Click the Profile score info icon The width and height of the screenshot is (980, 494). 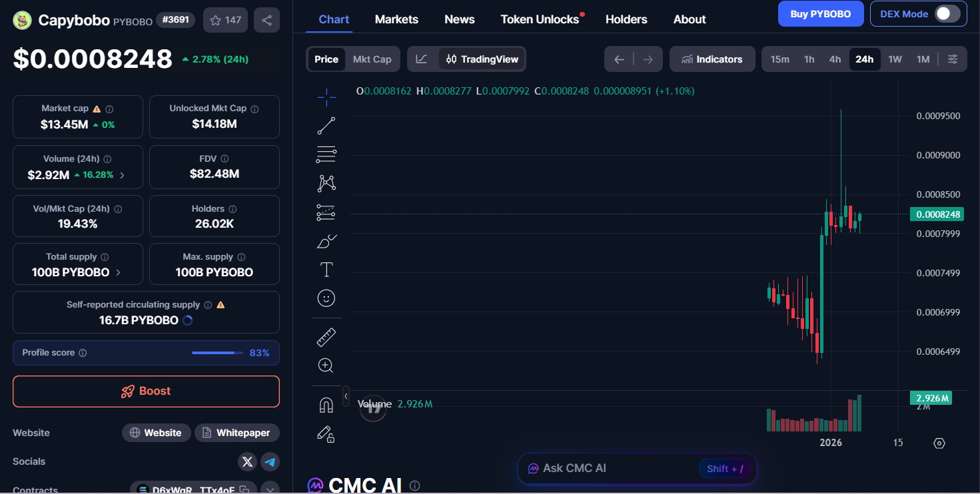point(83,353)
